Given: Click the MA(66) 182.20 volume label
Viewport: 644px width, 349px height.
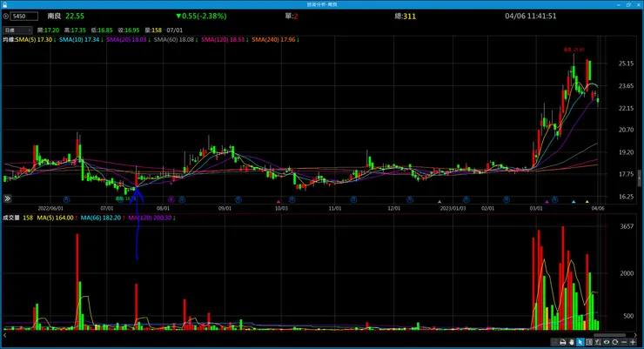Looking at the screenshot, I should tap(103, 218).
